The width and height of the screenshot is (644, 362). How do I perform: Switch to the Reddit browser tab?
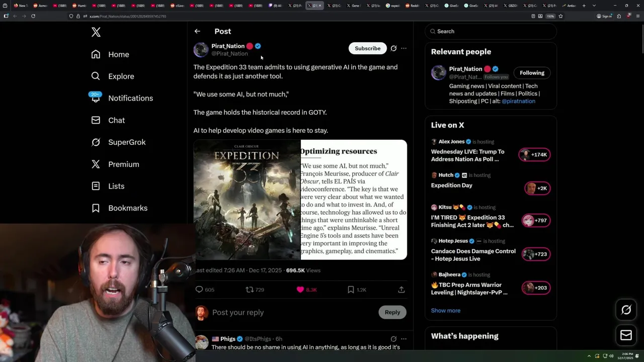tap(412, 6)
